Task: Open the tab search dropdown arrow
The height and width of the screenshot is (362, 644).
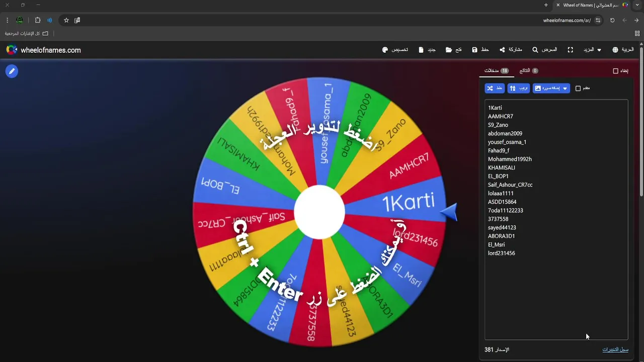Action: click(637, 5)
